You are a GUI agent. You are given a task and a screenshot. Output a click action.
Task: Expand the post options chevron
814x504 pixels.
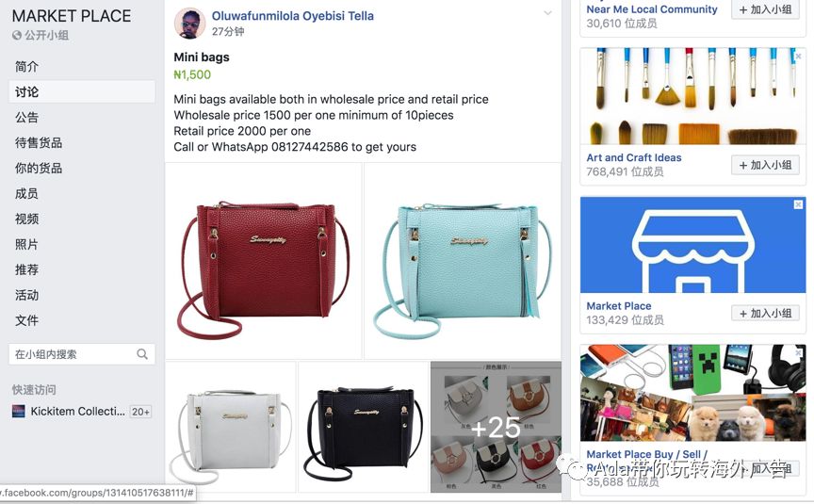[x=547, y=13]
